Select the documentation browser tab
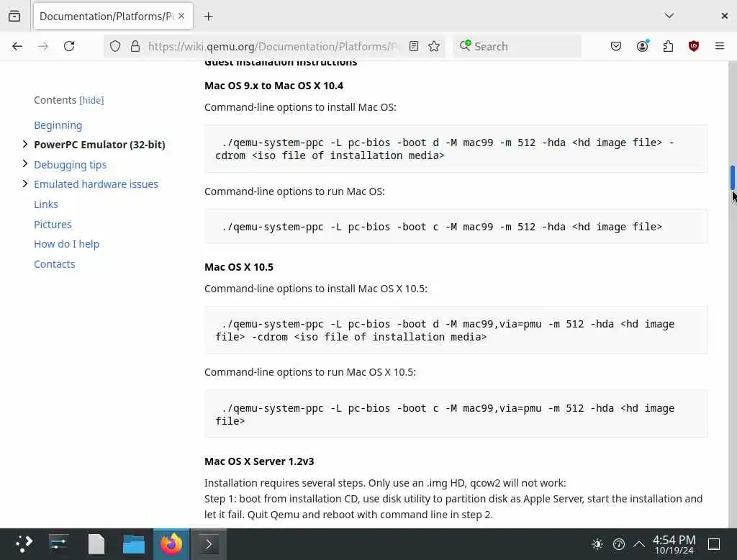The width and height of the screenshot is (737, 560). coord(113,16)
